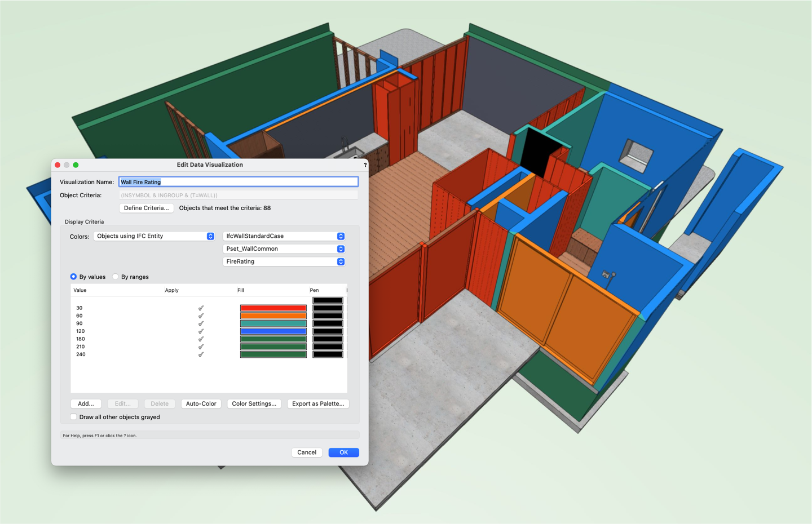
Task: Edit the Visualization Name field
Action: pyautogui.click(x=238, y=182)
